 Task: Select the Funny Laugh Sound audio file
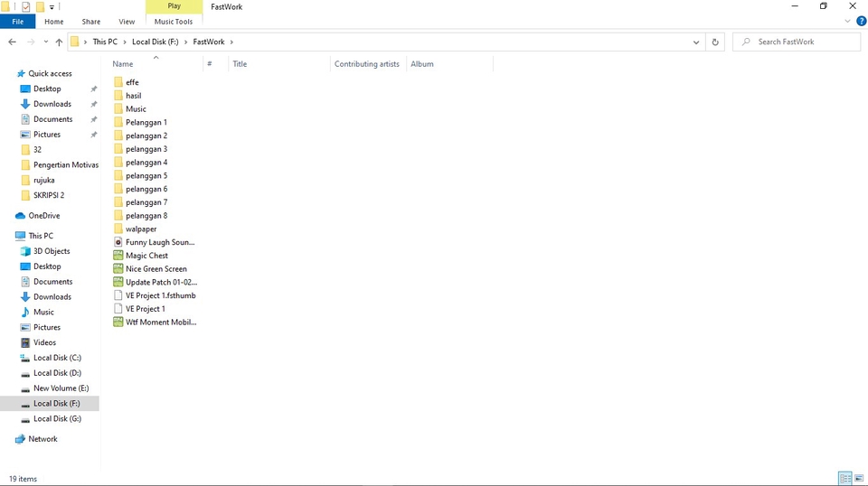[x=154, y=242]
